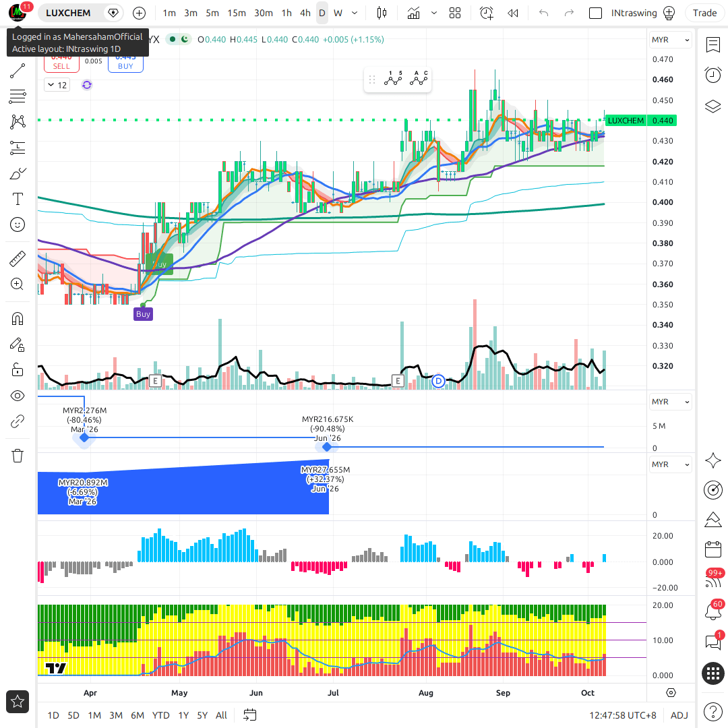Open the alerts clock panel
This screenshot has height=728, width=728.
click(712, 75)
